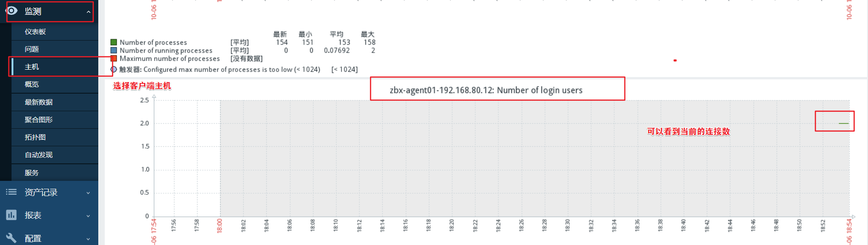Image resolution: width=868 pixels, height=245 pixels.
Task: Click the 17:56 time axis label
Action: (x=174, y=226)
